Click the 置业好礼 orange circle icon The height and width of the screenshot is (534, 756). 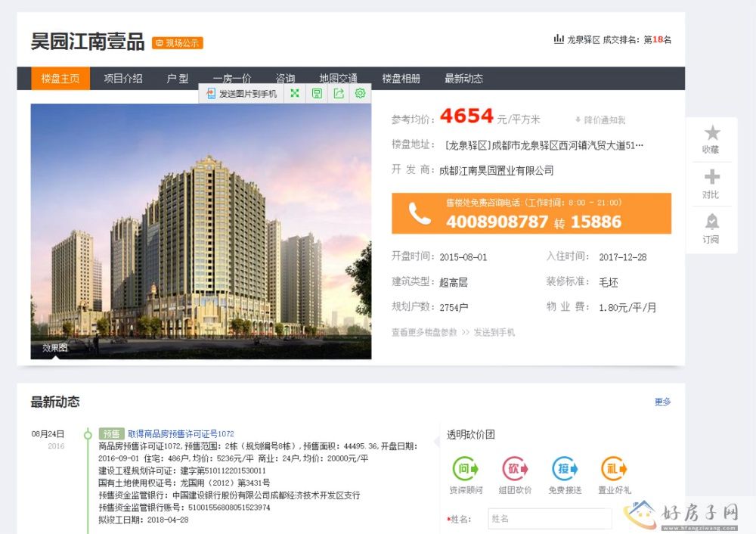pyautogui.click(x=614, y=469)
